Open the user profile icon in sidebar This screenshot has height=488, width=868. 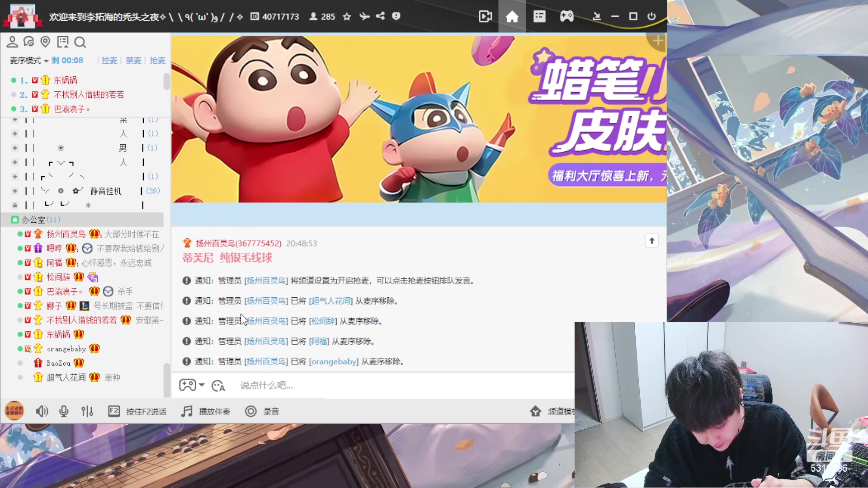coord(12,42)
